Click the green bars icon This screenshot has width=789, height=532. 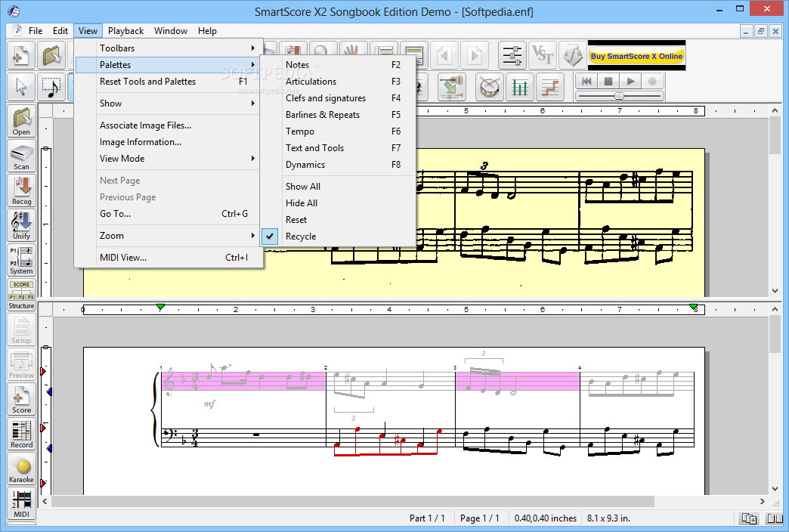(519, 87)
